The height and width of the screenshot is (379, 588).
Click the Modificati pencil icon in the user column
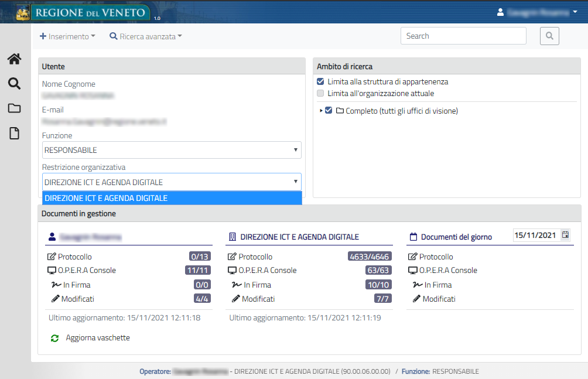click(56, 299)
